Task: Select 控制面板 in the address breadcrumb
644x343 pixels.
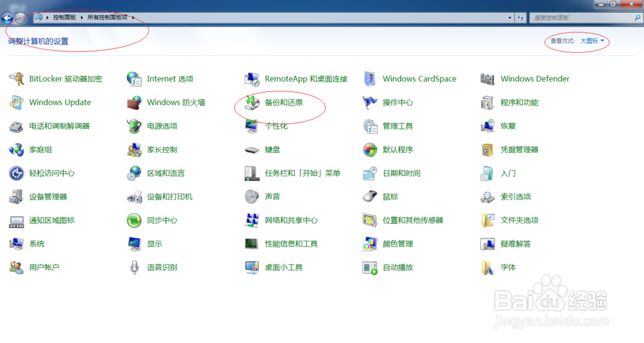Action: click(x=64, y=17)
